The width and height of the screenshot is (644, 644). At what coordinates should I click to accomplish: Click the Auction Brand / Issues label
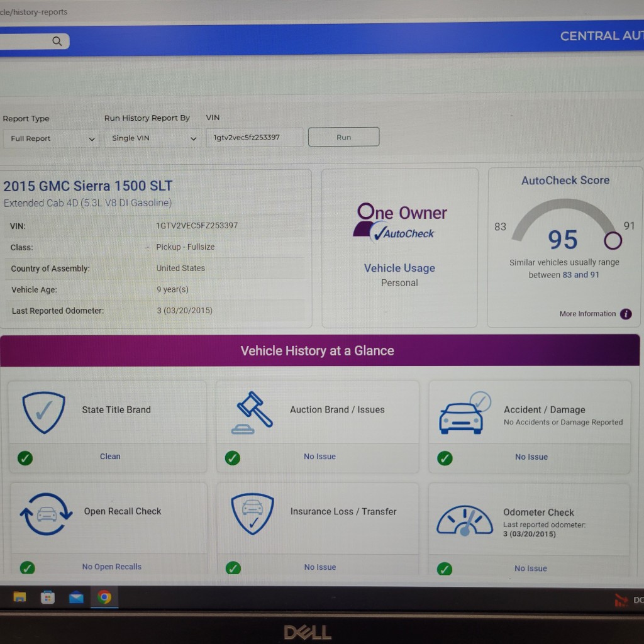pyautogui.click(x=337, y=409)
